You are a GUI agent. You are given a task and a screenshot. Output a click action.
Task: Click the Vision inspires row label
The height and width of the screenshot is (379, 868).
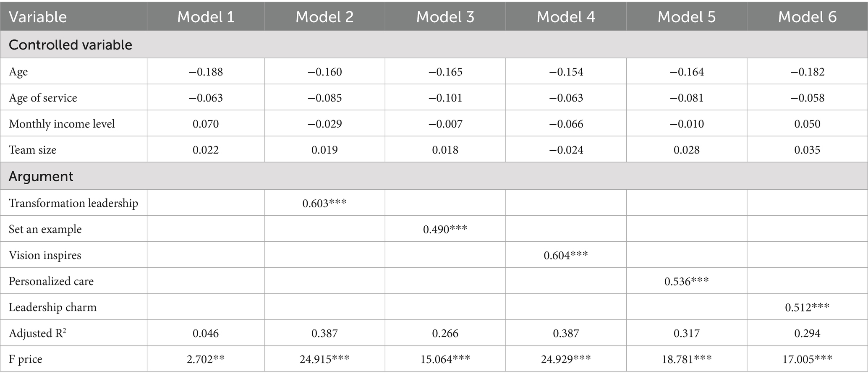coord(45,255)
